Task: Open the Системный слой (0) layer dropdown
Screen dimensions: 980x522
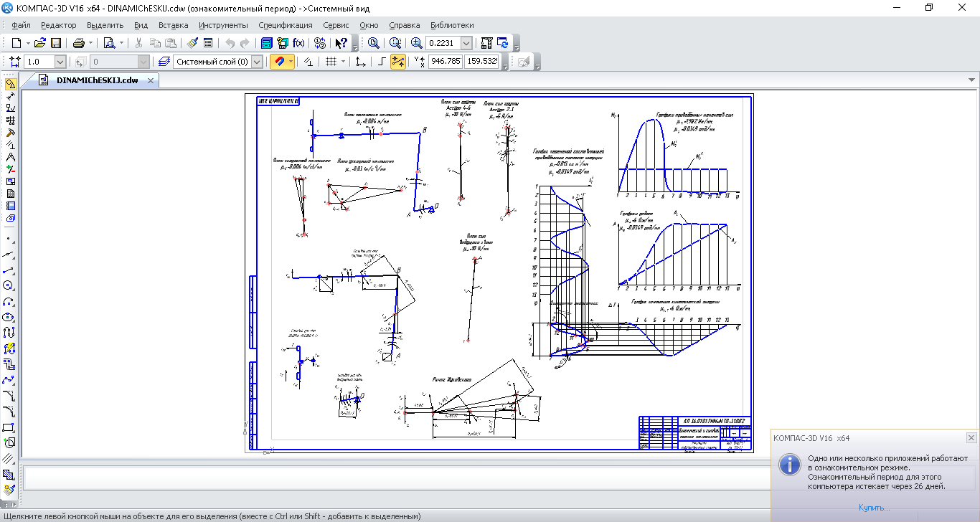Action: pyautogui.click(x=257, y=62)
